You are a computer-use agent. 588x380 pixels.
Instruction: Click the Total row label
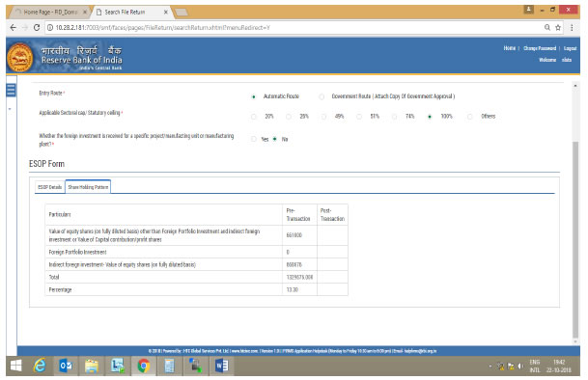pos(54,278)
